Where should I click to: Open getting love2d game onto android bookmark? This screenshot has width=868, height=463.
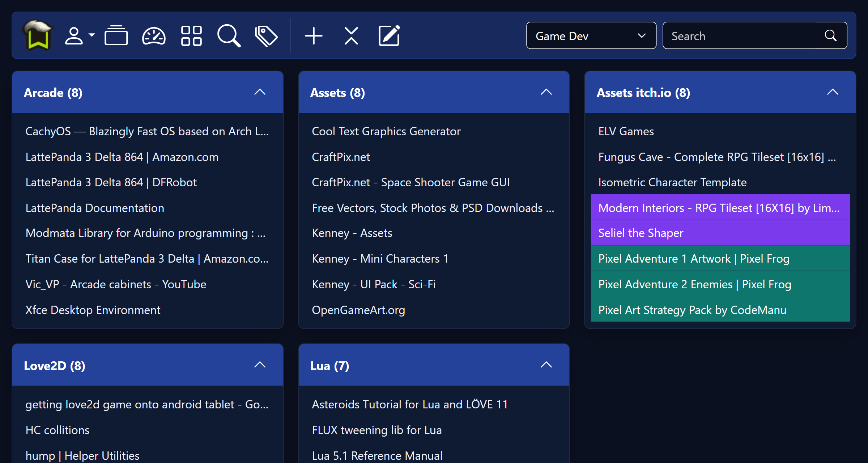pos(147,404)
